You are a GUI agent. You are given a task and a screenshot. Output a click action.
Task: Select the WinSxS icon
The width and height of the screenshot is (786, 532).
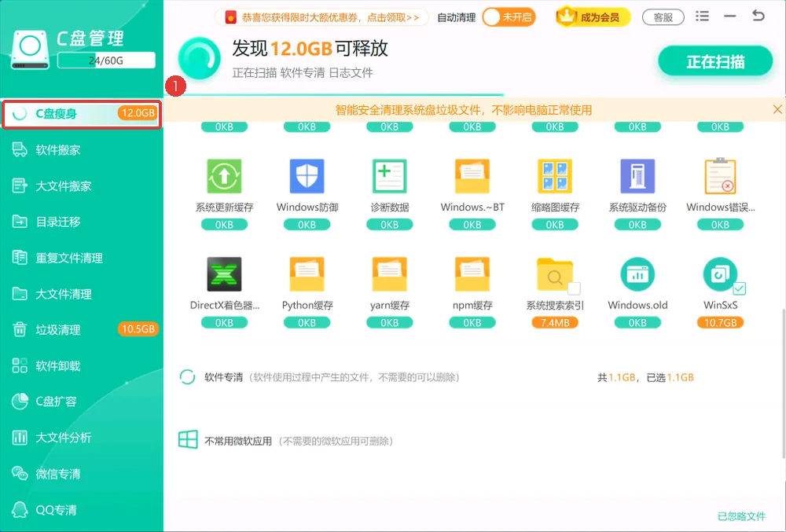(x=720, y=274)
